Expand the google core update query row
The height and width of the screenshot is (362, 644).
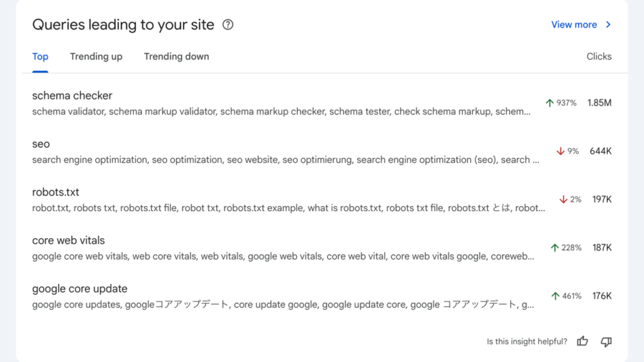tap(283, 295)
